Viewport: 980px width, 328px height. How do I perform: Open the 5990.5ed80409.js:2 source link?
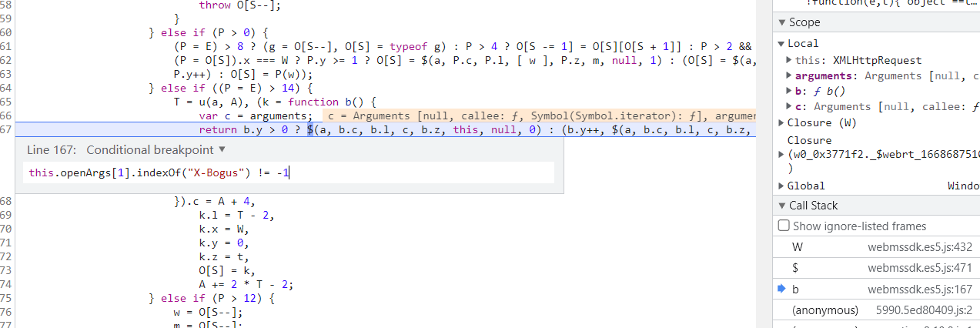[925, 310]
